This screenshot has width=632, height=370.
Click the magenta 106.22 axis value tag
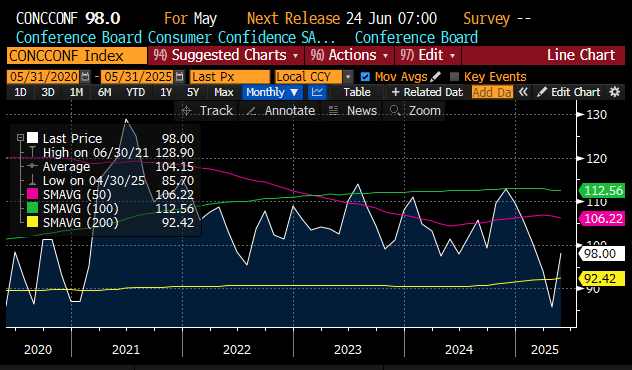click(601, 218)
